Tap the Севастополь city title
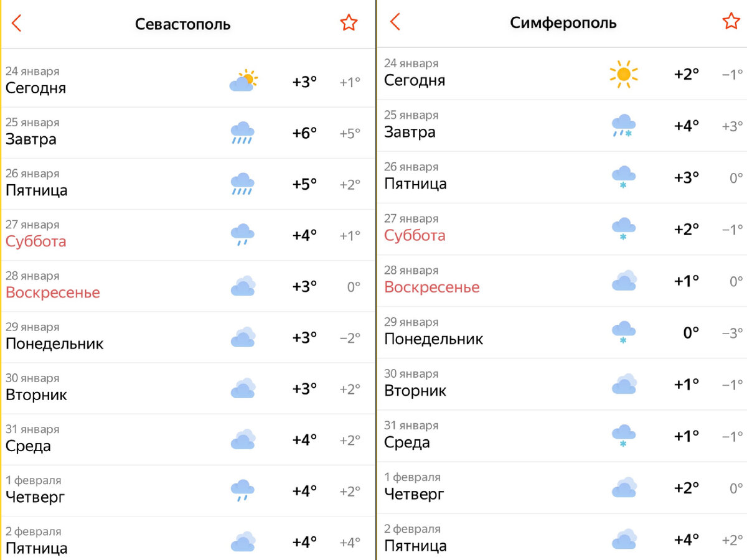The width and height of the screenshot is (747, 560). pyautogui.click(x=183, y=24)
